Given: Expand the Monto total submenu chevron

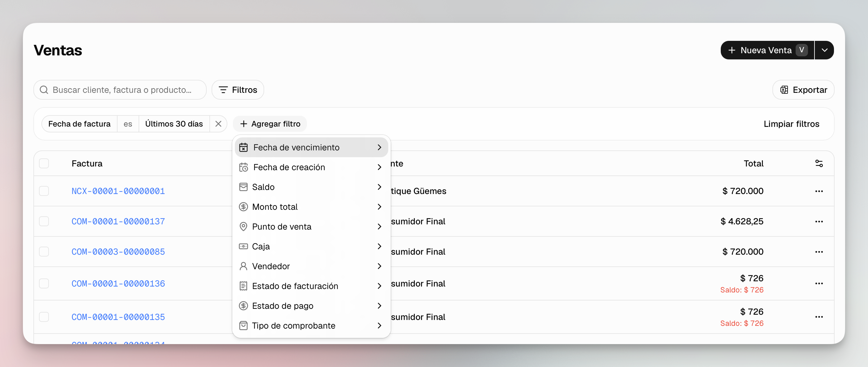Looking at the screenshot, I should click(380, 207).
